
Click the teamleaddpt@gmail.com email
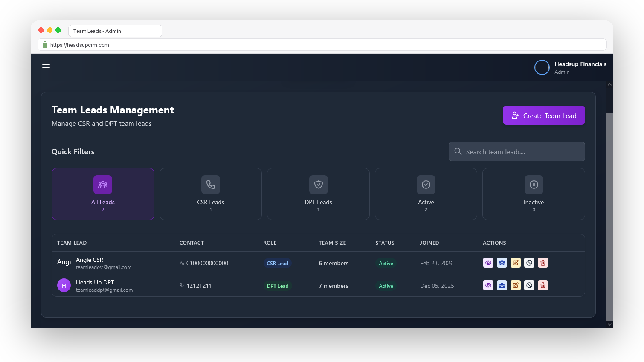tap(104, 290)
